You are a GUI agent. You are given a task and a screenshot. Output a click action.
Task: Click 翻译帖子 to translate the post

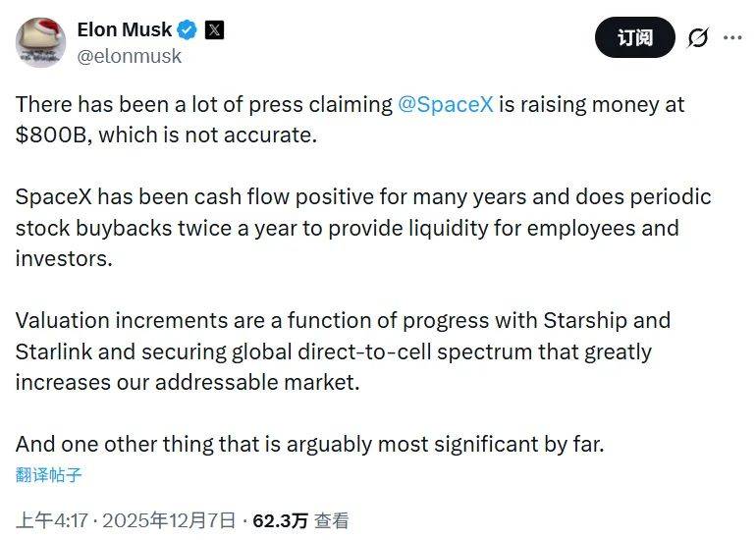pos(48,475)
